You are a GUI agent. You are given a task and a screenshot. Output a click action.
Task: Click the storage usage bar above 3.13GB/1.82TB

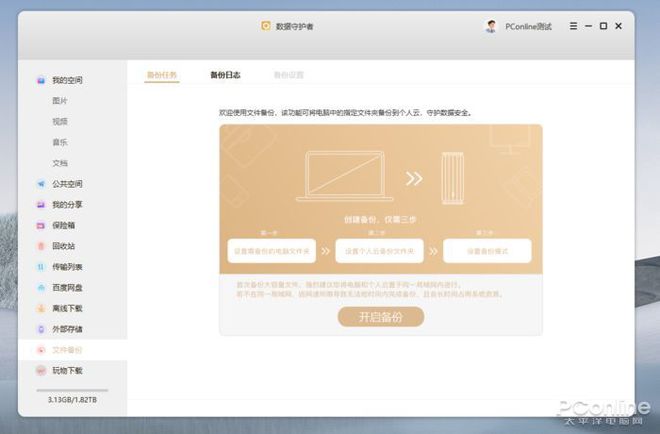coord(72,390)
